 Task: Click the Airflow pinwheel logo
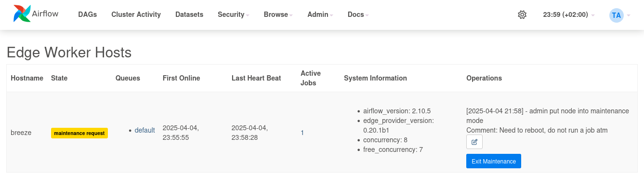coord(22,14)
